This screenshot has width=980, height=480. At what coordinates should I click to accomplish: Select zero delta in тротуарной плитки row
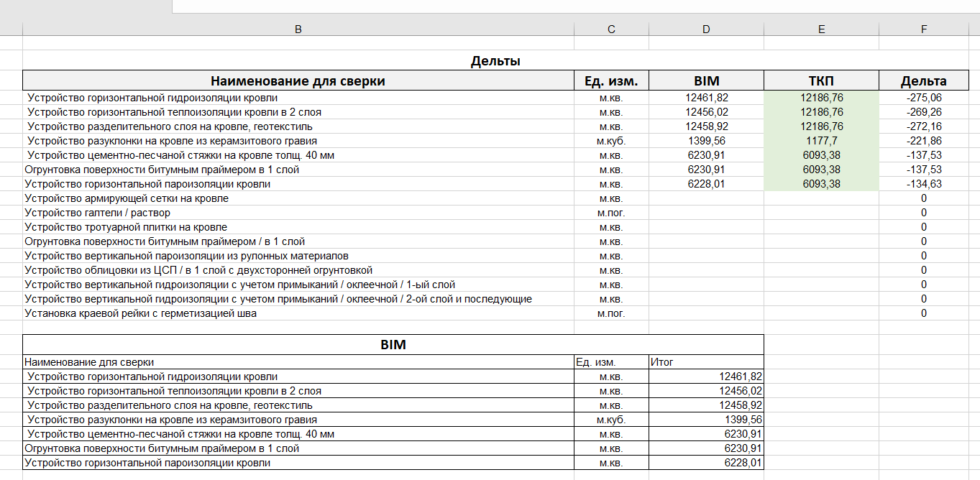click(x=924, y=227)
